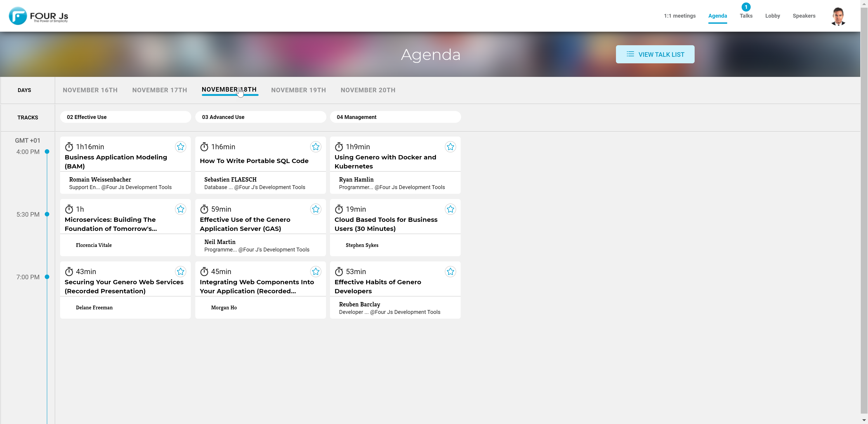
Task: Click the Talks notification badge
Action: tap(746, 7)
